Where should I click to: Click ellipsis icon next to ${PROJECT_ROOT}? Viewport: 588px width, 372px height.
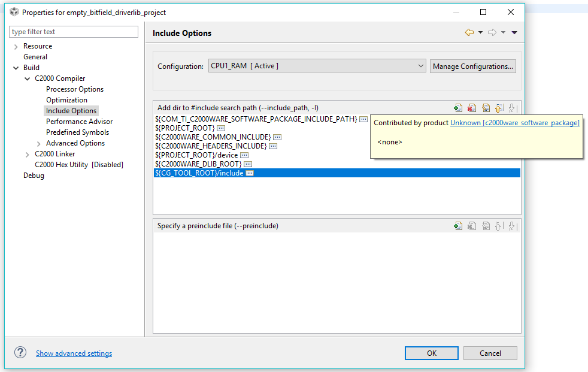[222, 128]
